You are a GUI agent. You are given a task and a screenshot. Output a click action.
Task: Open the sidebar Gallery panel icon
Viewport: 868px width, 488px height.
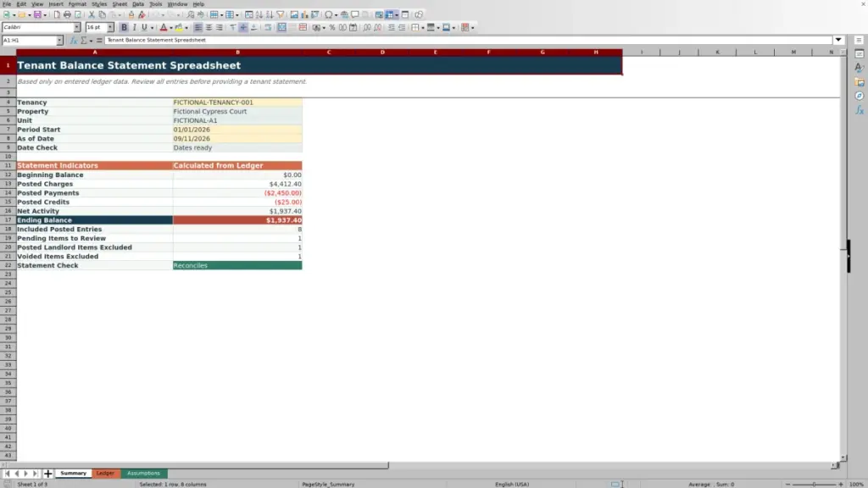[860, 82]
